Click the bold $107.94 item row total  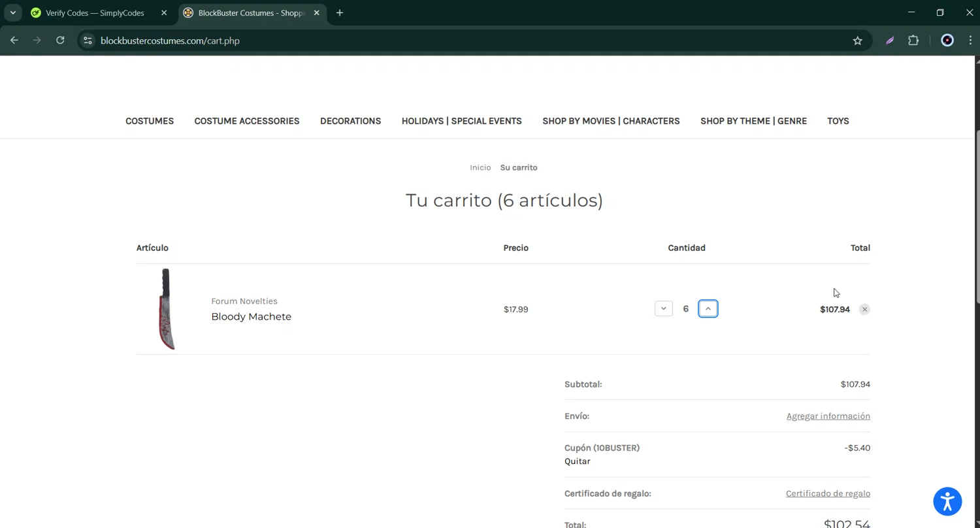835,309
